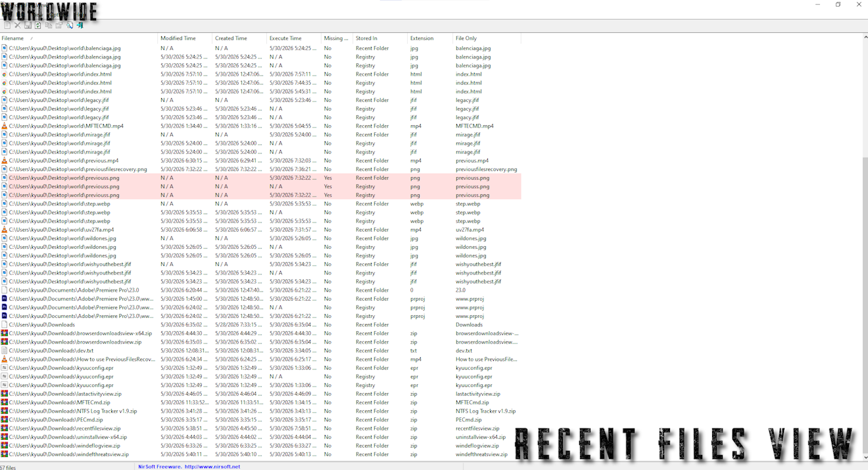Click the File Only cell 'Downloads'
This screenshot has height=470, width=868.
[x=469, y=325]
